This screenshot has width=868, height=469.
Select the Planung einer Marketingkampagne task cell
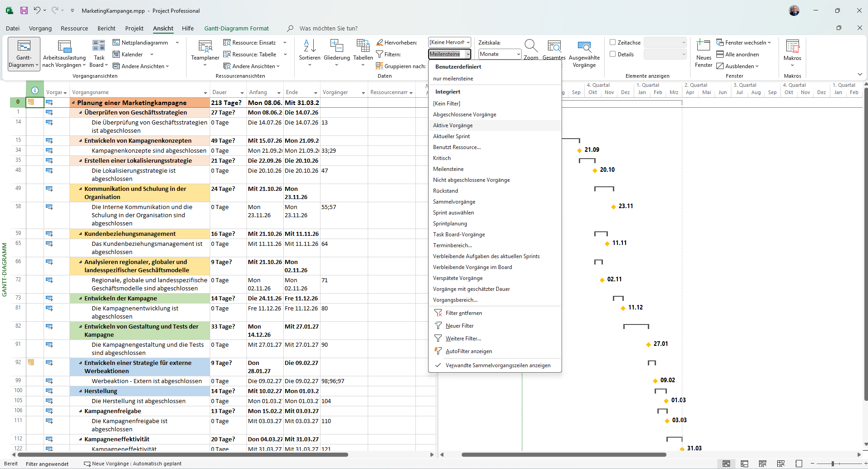coord(140,103)
